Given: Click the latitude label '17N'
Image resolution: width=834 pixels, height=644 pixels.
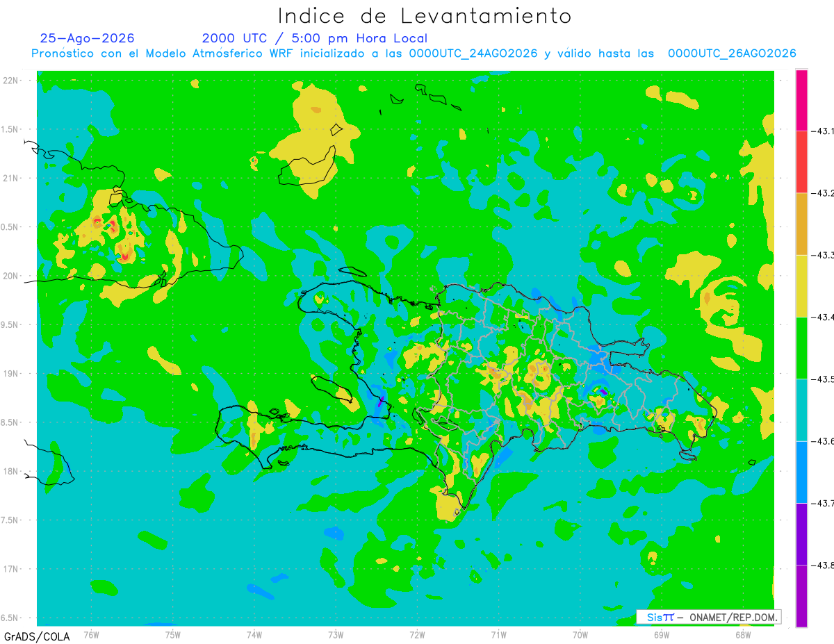Looking at the screenshot, I should [x=11, y=569].
